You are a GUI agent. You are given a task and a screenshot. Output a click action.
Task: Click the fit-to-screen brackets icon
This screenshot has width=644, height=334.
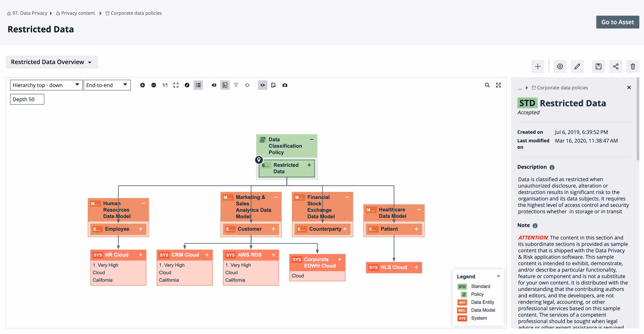pyautogui.click(x=176, y=85)
